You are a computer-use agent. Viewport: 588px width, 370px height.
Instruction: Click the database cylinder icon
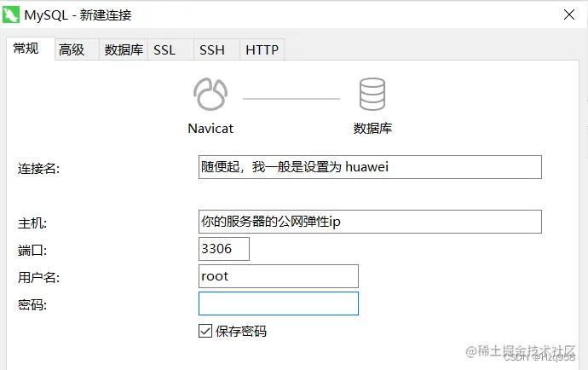[x=372, y=94]
